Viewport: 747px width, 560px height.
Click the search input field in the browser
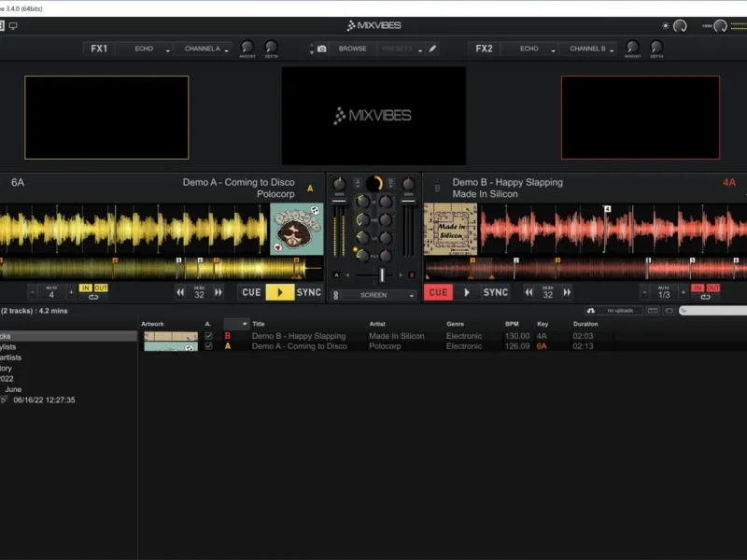713,311
